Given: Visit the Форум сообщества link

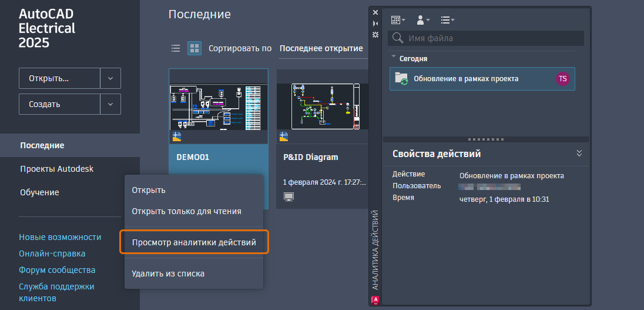Looking at the screenshot, I should pyautogui.click(x=57, y=270).
